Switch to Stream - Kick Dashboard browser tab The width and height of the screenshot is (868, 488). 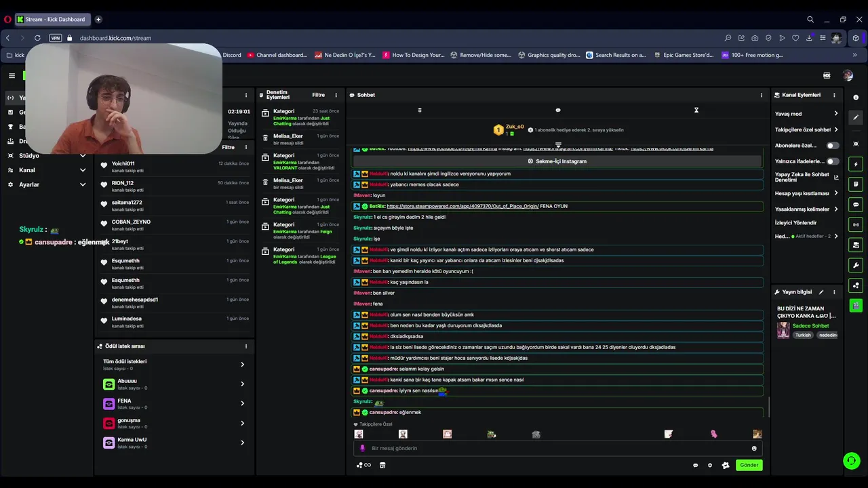pyautogui.click(x=52, y=20)
